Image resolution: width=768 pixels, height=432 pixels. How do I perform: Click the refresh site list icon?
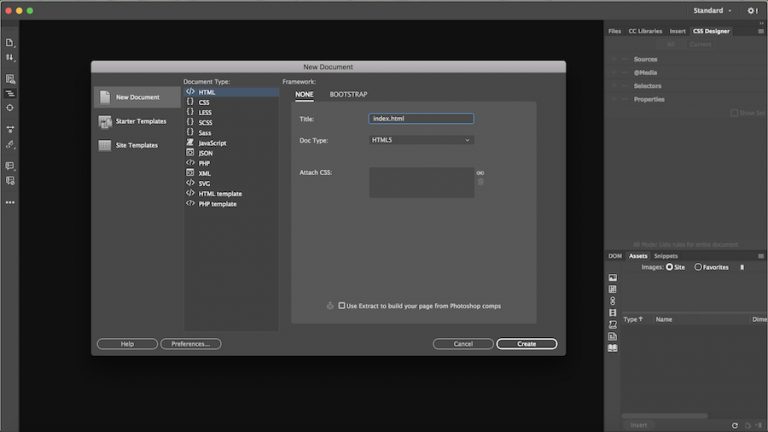pyautogui.click(x=735, y=426)
